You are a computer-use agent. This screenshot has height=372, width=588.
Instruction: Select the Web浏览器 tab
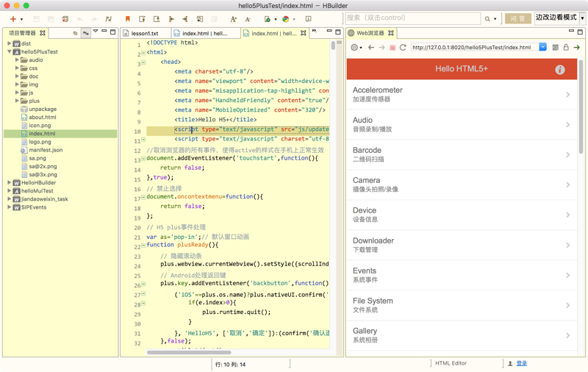370,33
